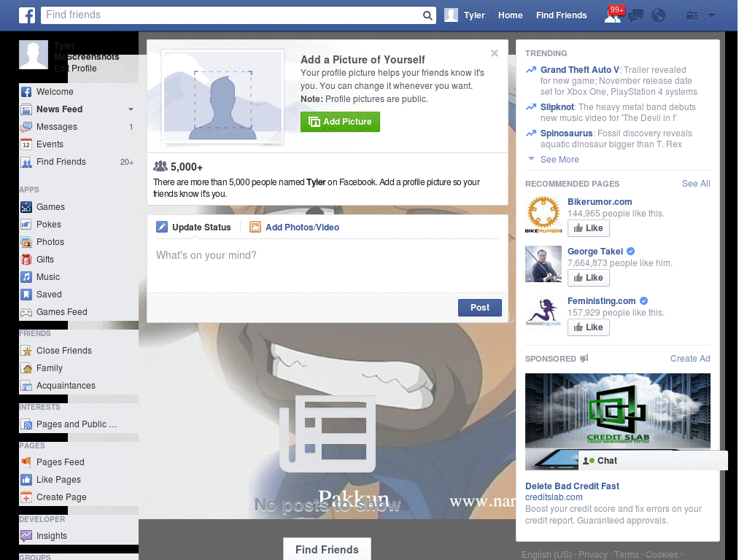Open the messages chat bubbles icon
747x560 pixels.
click(635, 16)
